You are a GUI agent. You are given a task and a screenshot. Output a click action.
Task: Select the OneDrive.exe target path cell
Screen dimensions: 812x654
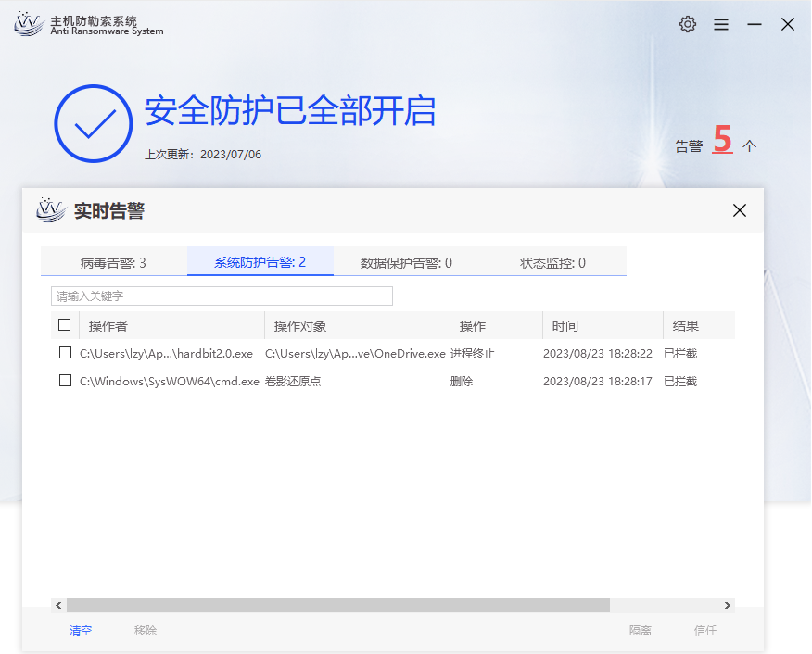[x=355, y=353]
